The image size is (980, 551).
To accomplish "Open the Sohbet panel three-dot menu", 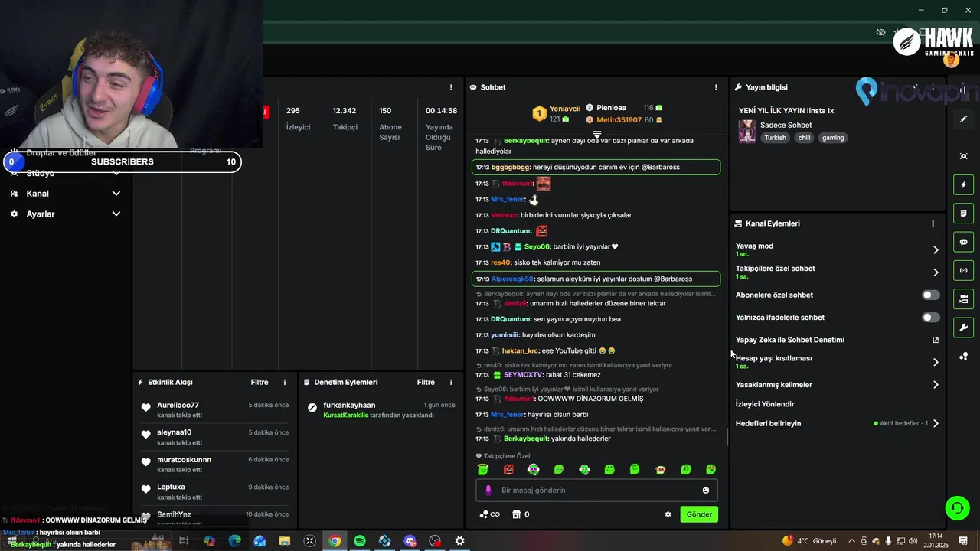I will tap(716, 87).
